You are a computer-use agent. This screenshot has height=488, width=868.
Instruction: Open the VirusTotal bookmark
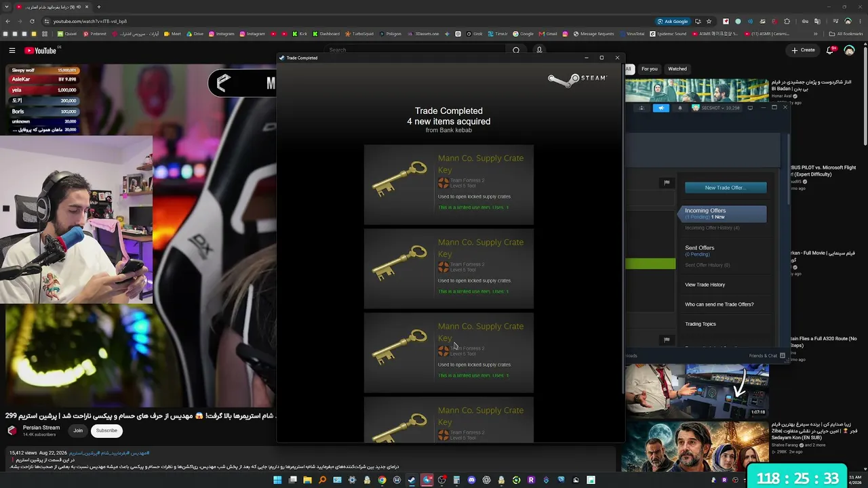(632, 34)
